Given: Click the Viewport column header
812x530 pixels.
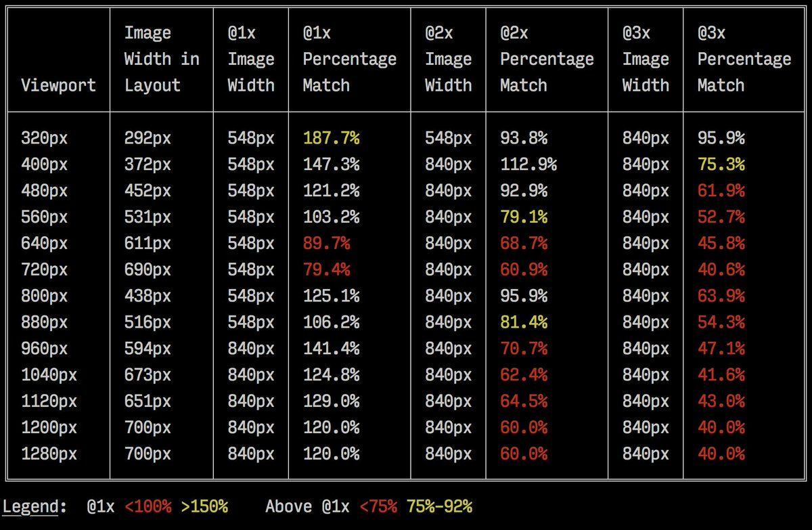Looking at the screenshot, I should pyautogui.click(x=59, y=85).
